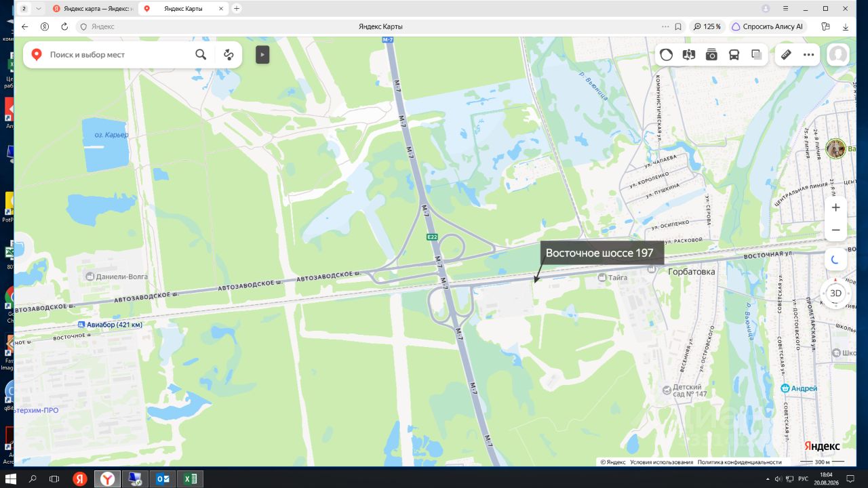
Task: Switch to Excel in the taskbar
Action: pos(190,479)
